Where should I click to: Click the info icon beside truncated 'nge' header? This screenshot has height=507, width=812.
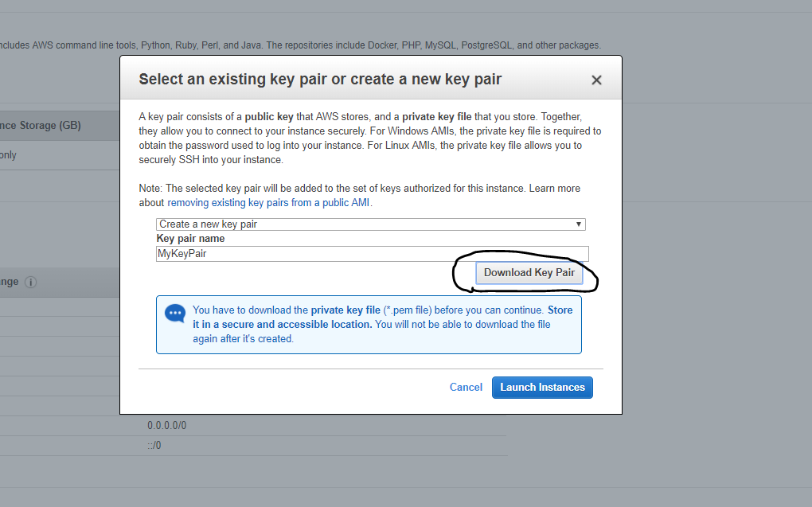pos(30,283)
